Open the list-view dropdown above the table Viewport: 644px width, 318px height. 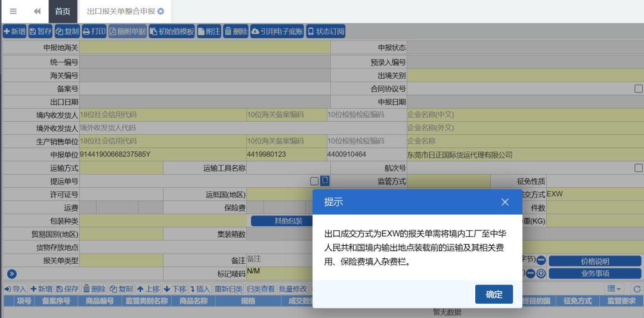click(614, 289)
